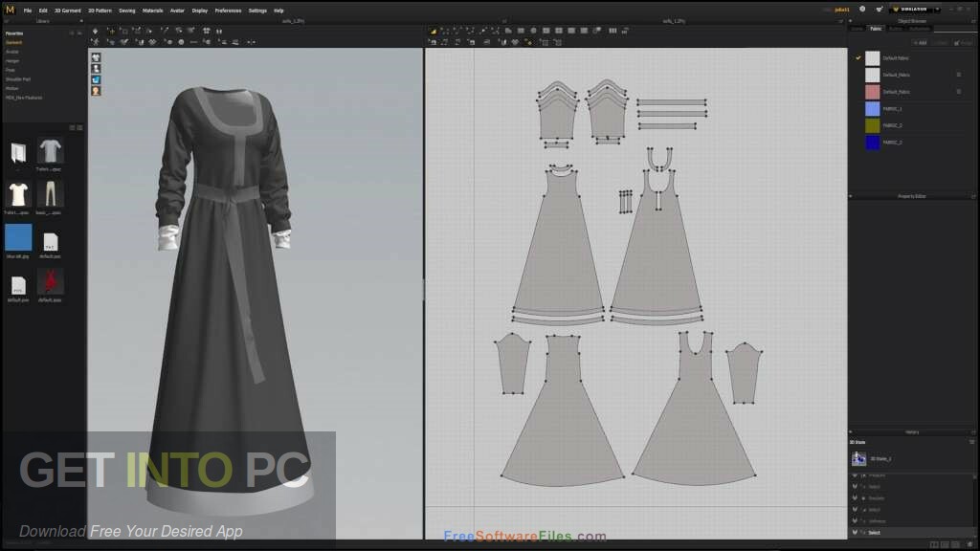Select the olive fabric swatch
Image resolution: width=980 pixels, height=551 pixels.
873,125
